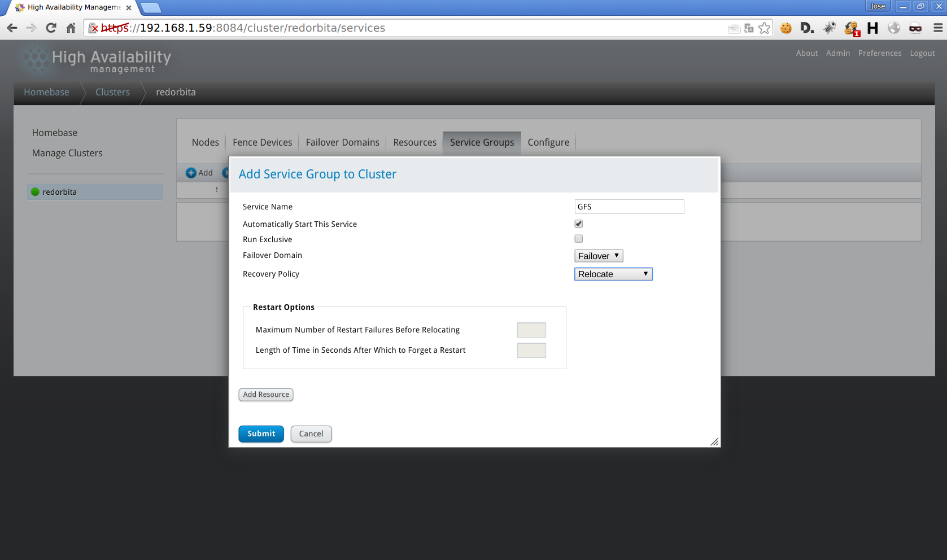Click the masked incognito-style extension icon

point(915,28)
